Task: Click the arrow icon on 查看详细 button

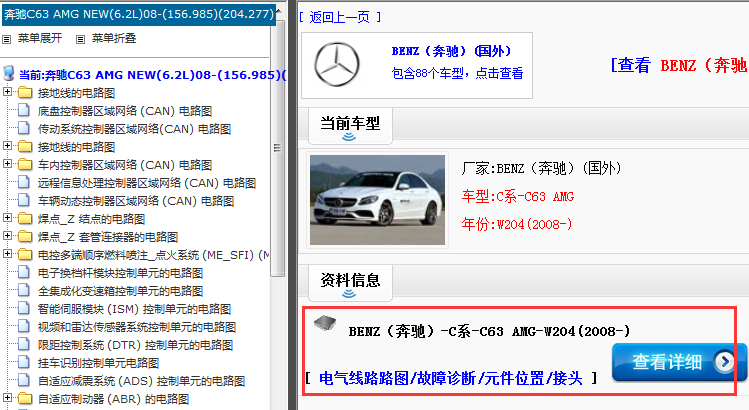Action: [x=724, y=362]
